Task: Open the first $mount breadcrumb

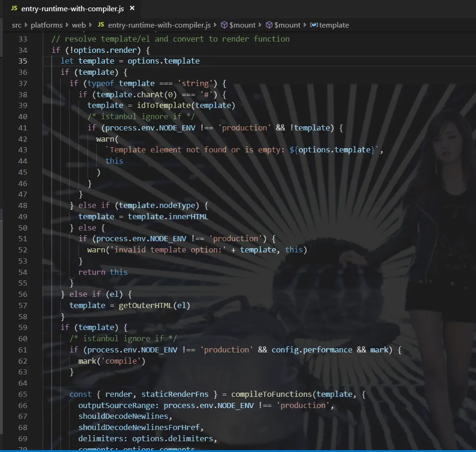Action: point(242,25)
